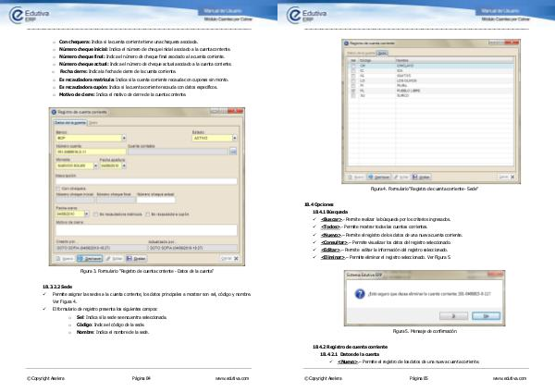Viewport: 555px width, 392px height.
Task: Click the Deshacer button in Sede form
Action: coord(379,176)
